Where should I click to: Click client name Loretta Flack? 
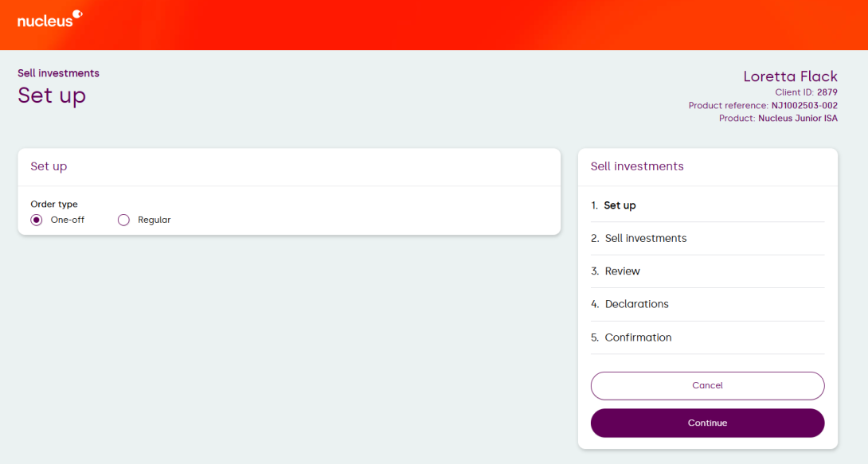790,76
